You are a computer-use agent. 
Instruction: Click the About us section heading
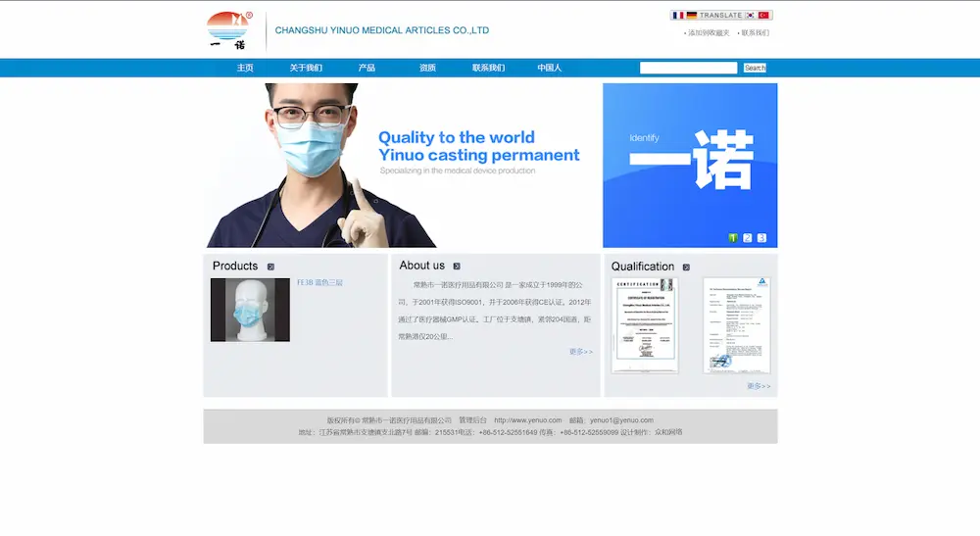coord(421,266)
